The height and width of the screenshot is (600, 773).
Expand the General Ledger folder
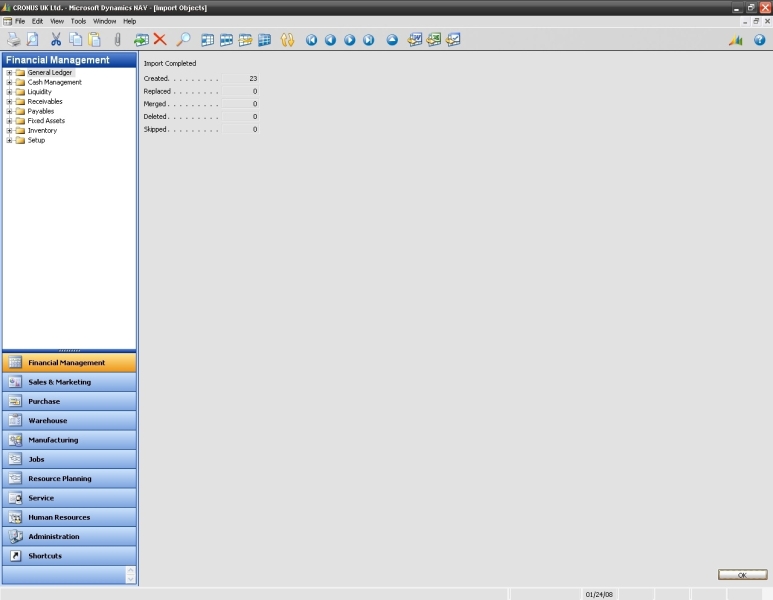pyautogui.click(x=9, y=73)
